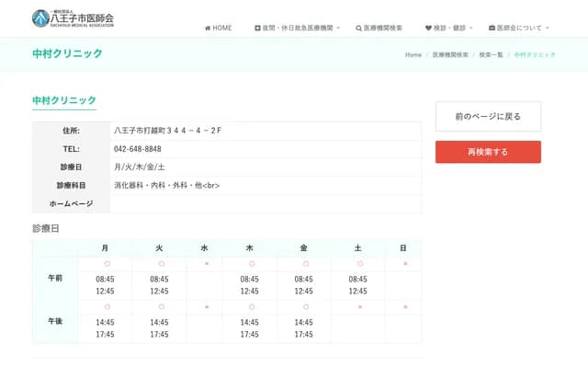Expand the 医師会について dropdown arrow

pos(549,29)
